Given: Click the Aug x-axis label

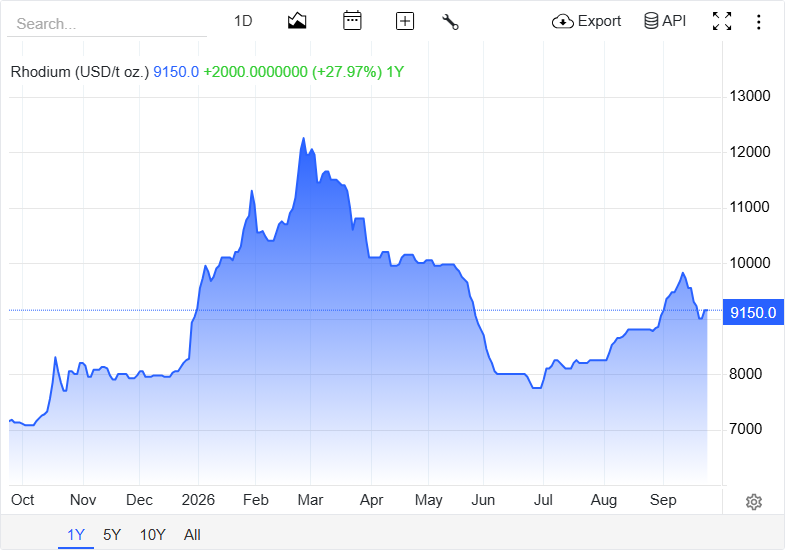Looking at the screenshot, I should click(604, 500).
